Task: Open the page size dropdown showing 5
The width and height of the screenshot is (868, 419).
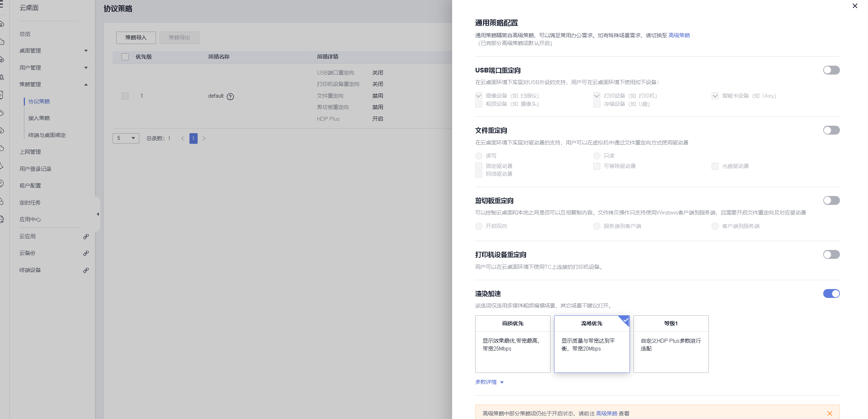Action: point(126,138)
